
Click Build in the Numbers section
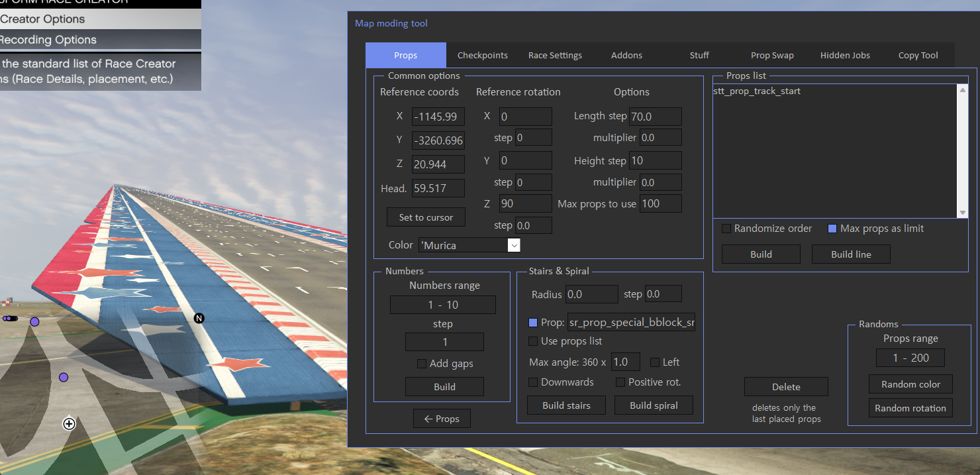(x=444, y=387)
